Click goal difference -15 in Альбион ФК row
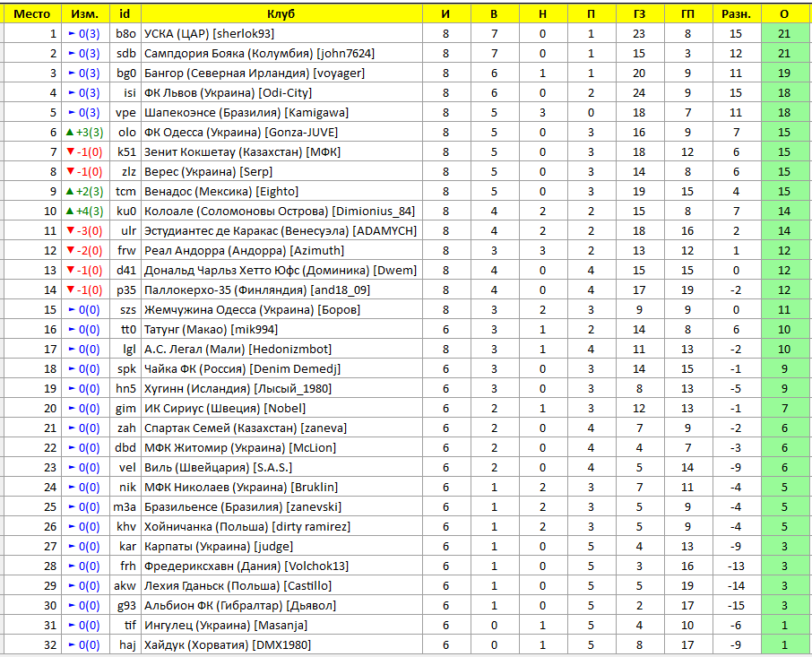 (x=737, y=605)
